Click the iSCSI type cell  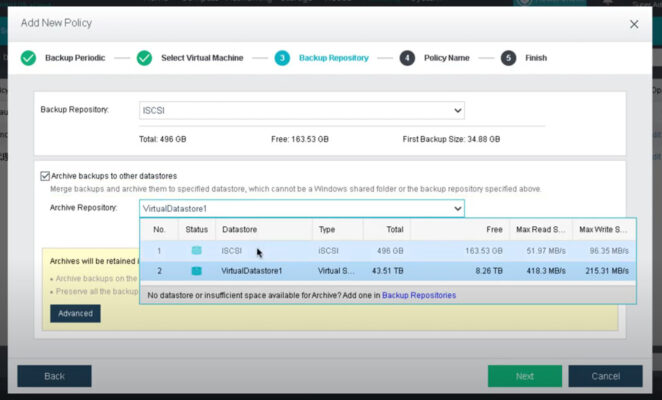(x=328, y=251)
